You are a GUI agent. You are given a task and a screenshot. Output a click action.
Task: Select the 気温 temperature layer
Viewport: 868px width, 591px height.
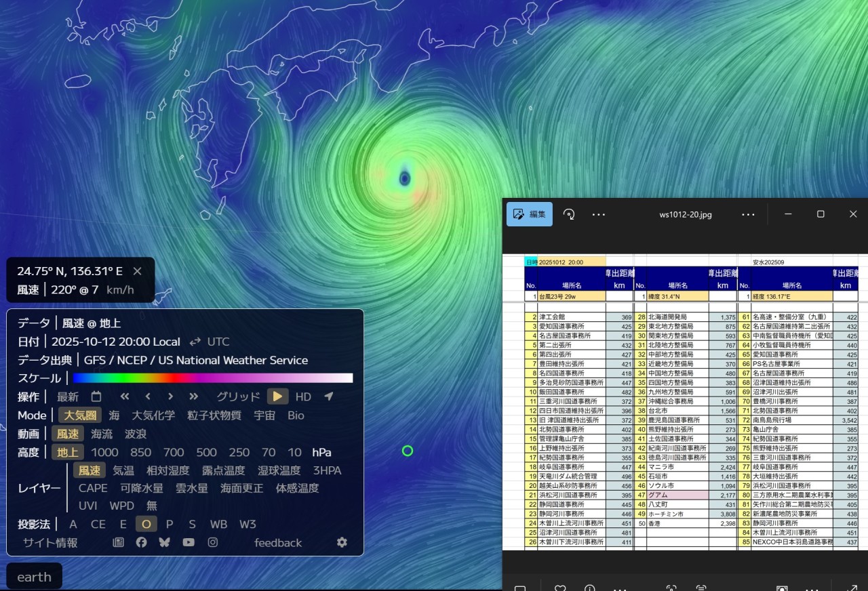[x=123, y=470]
